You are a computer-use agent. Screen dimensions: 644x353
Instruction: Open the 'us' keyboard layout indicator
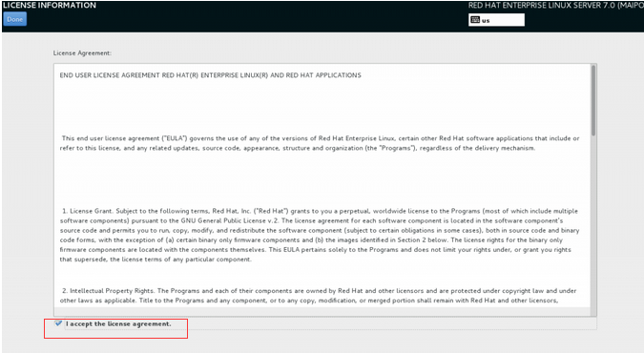click(x=496, y=20)
